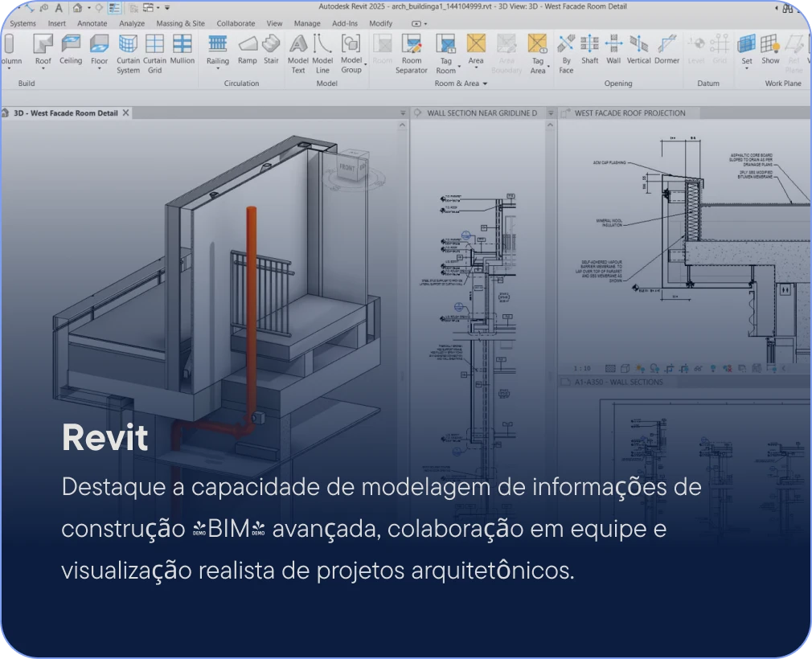
Task: Select the By Face opening tool
Action: 566,54
